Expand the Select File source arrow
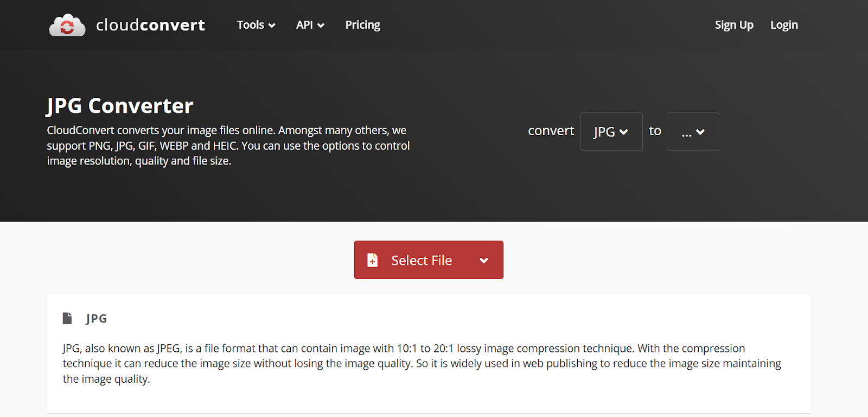 pyautogui.click(x=484, y=261)
